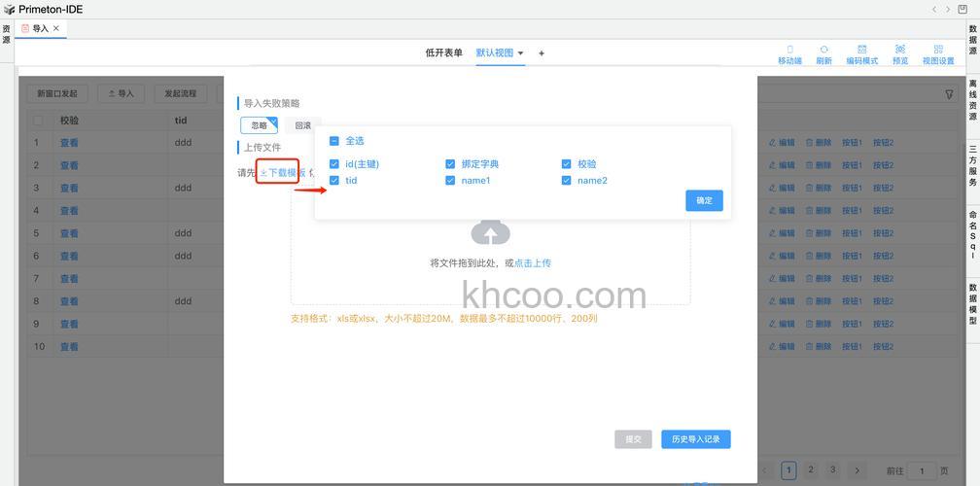Image resolution: width=980 pixels, height=486 pixels.
Task: Uncheck the 绑定字典 checkbox
Action: pyautogui.click(x=450, y=164)
